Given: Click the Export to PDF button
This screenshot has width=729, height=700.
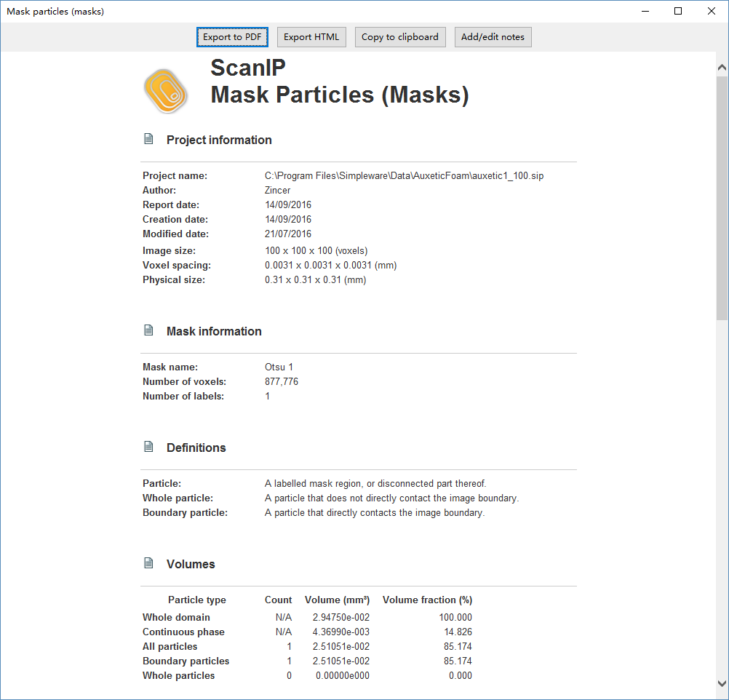Looking at the screenshot, I should pos(232,37).
